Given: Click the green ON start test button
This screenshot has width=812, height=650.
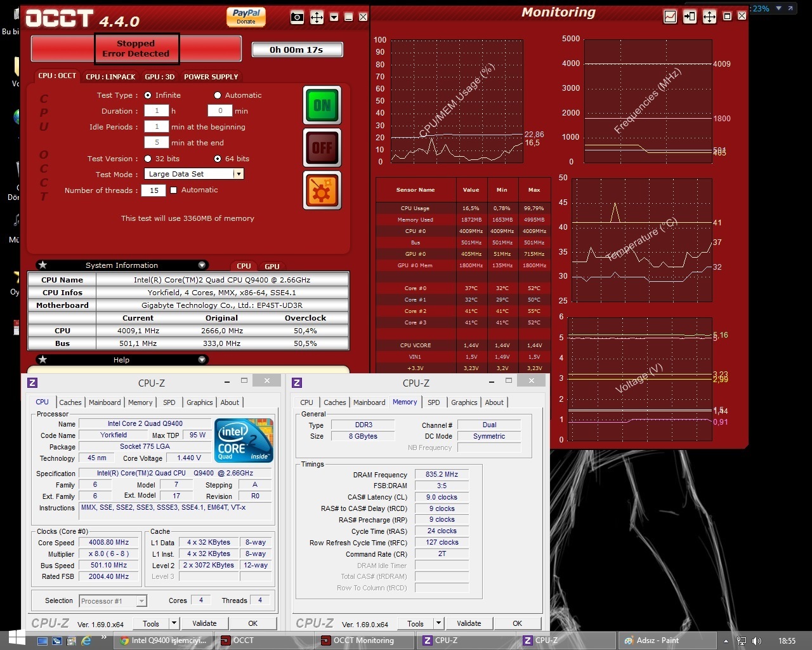Looking at the screenshot, I should click(x=322, y=105).
